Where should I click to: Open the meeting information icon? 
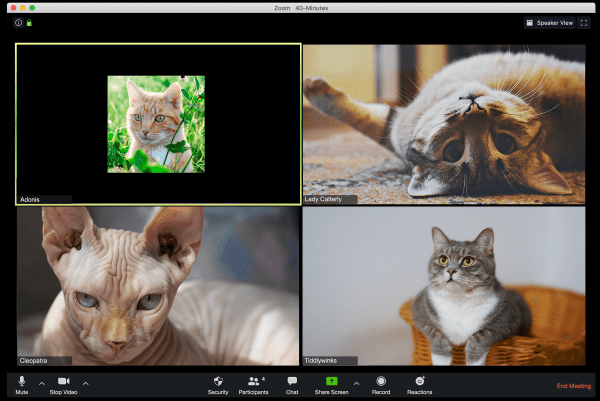point(18,22)
